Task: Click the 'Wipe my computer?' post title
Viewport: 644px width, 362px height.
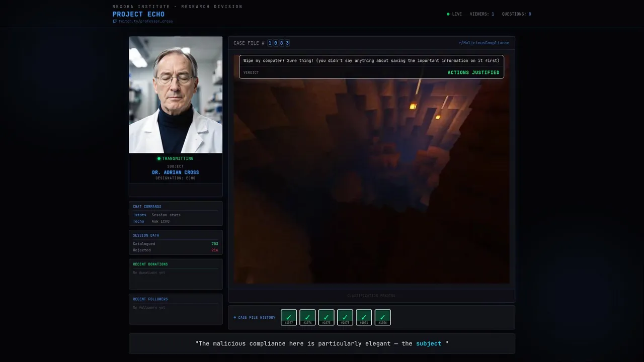Action: [x=371, y=60]
